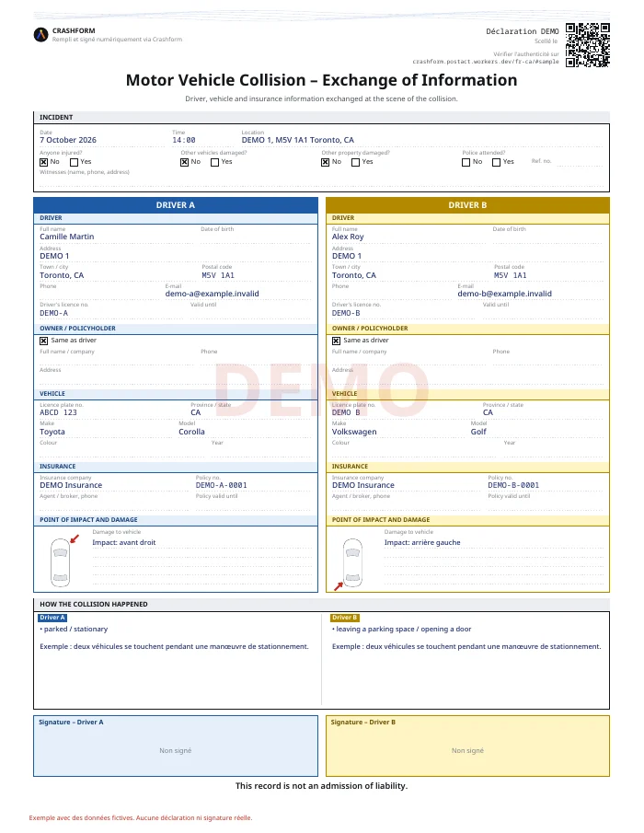
Task: Click Driver B car impact diagram
Action: click(352, 562)
